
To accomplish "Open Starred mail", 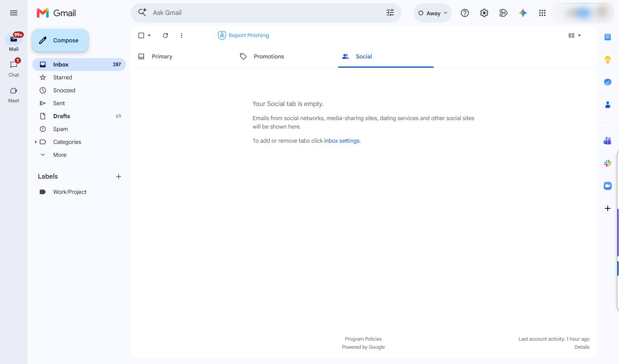I will click(79, 77).
